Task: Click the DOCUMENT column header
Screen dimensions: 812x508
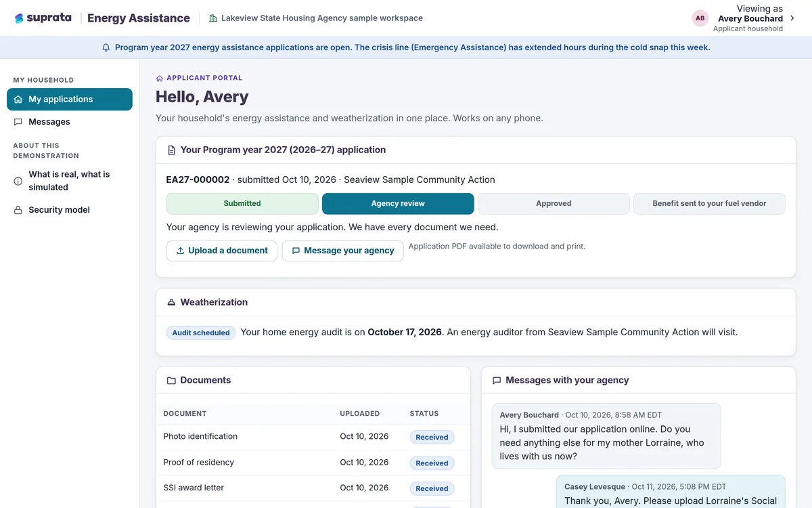Action: tap(185, 413)
